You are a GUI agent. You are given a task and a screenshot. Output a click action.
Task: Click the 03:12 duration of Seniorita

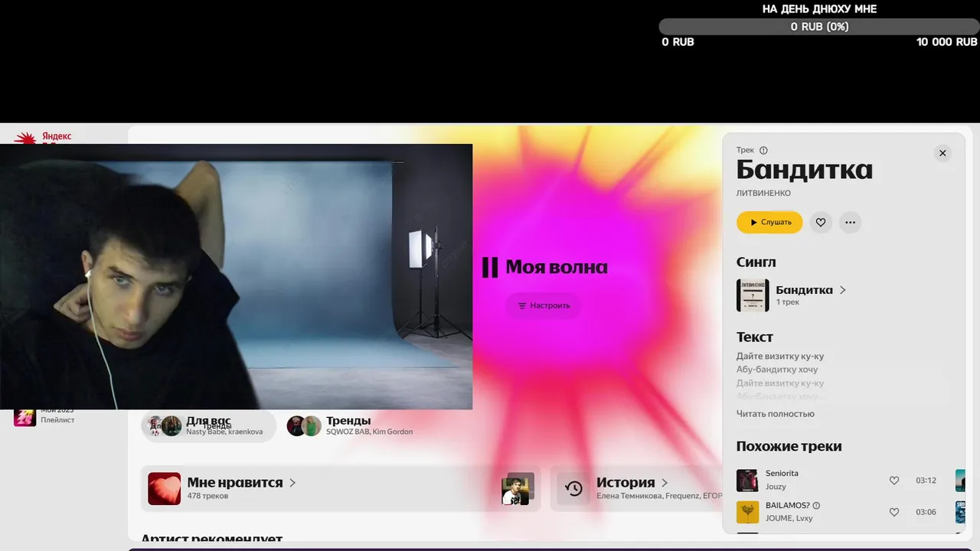pyautogui.click(x=926, y=481)
